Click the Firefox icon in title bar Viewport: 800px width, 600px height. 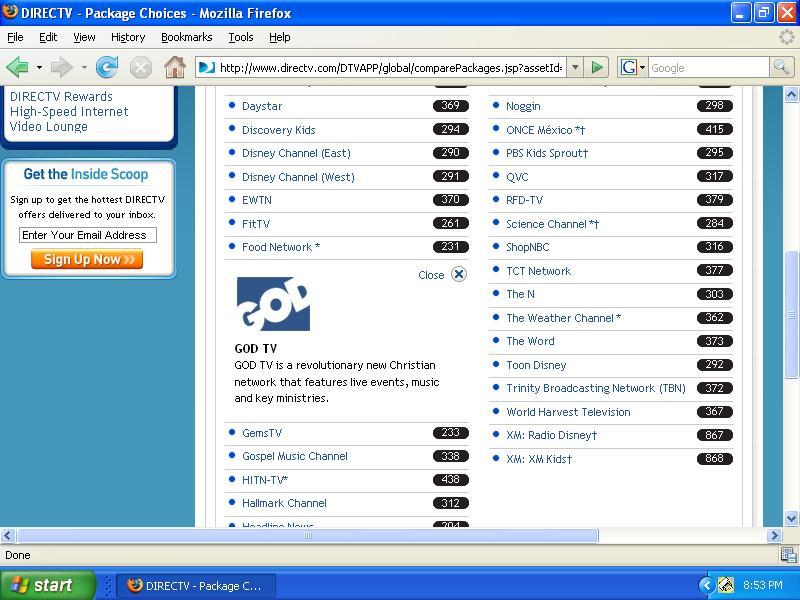pos(10,12)
